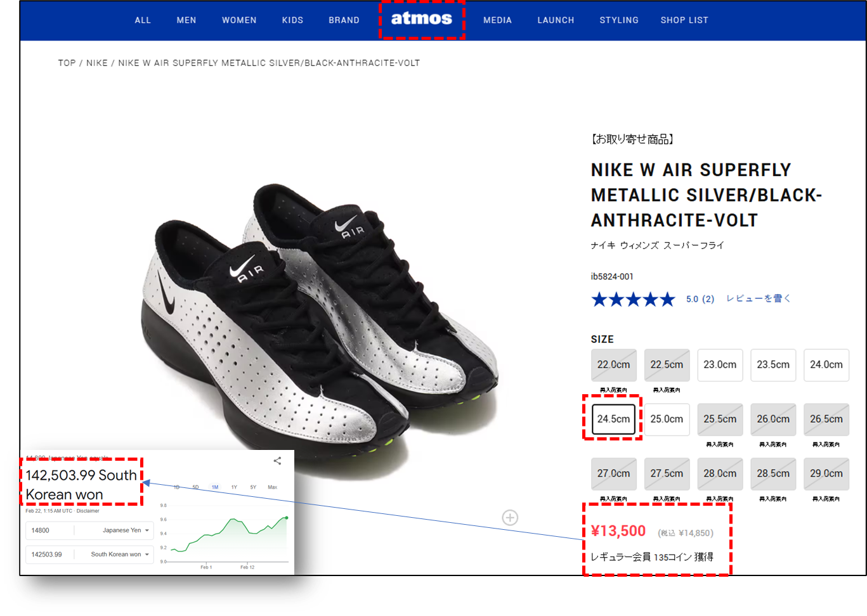Switch chart to 5Y range
The height and width of the screenshot is (616, 867).
click(253, 487)
